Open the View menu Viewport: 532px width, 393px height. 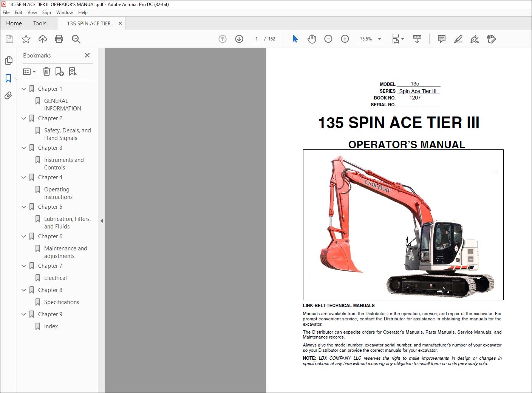click(x=32, y=12)
